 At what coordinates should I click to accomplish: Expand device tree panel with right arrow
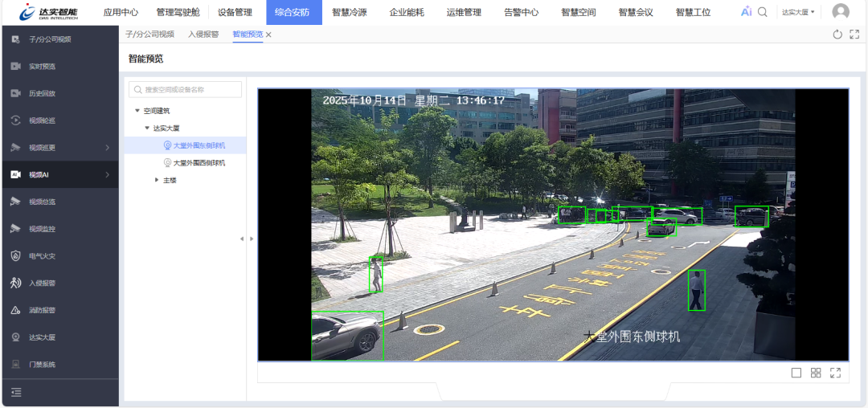[x=252, y=239]
